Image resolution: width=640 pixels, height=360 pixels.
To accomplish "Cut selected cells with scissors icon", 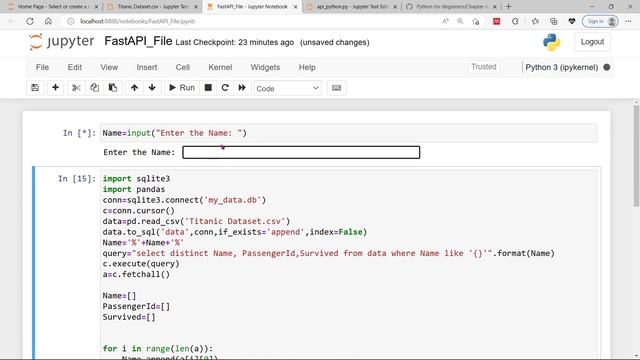I will tap(76, 88).
